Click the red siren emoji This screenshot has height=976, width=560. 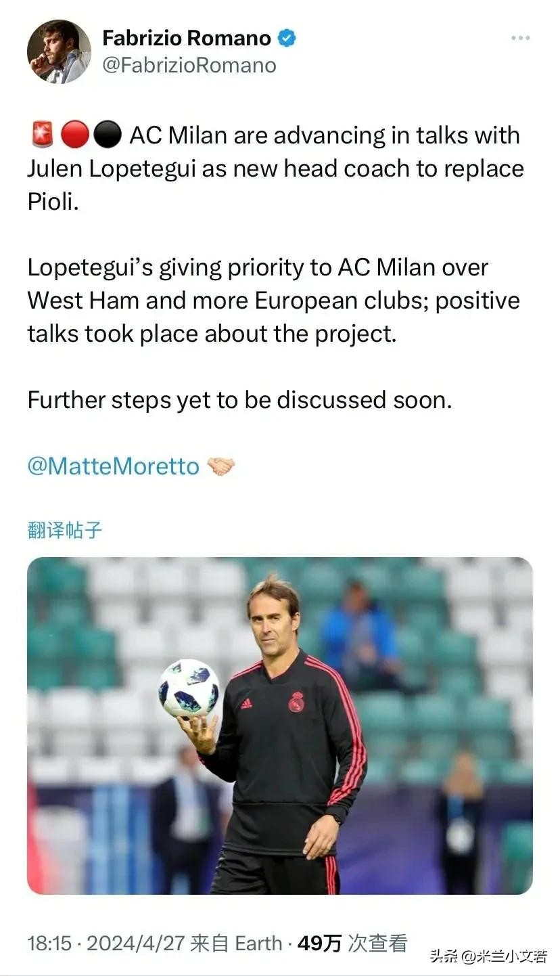42,135
